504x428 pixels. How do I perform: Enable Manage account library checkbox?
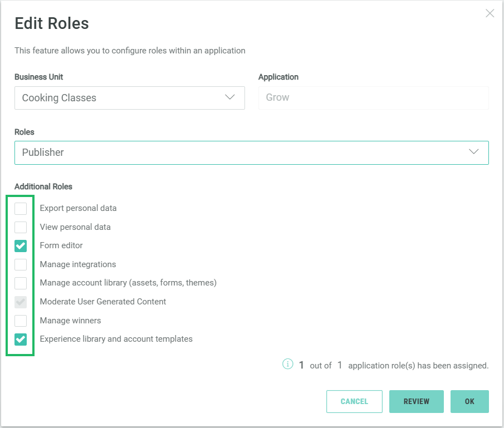tap(21, 283)
